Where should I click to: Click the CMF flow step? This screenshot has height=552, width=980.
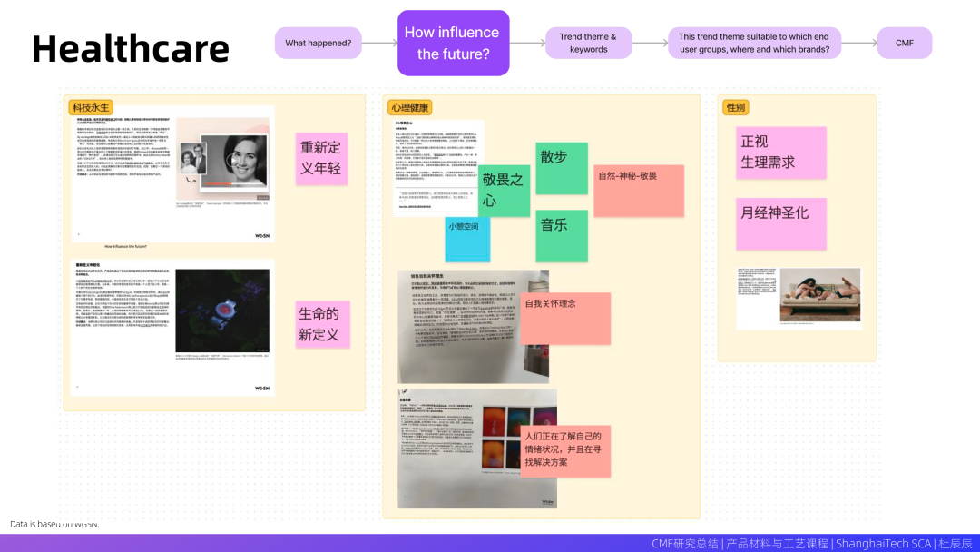pos(904,43)
